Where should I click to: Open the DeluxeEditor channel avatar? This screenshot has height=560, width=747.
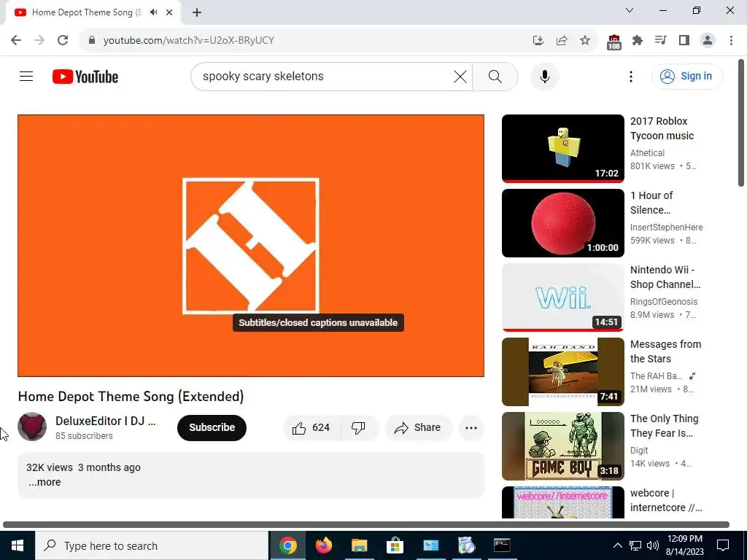(x=32, y=427)
